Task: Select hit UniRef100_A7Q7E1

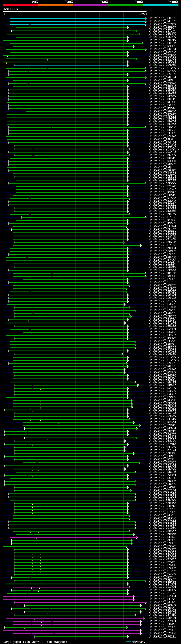Action: pos(162,366)
